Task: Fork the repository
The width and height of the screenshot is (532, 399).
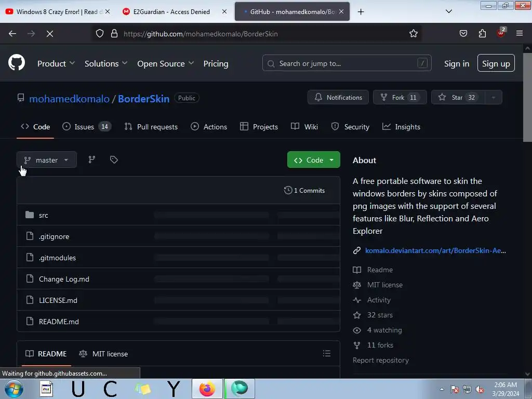Action: pos(400,97)
